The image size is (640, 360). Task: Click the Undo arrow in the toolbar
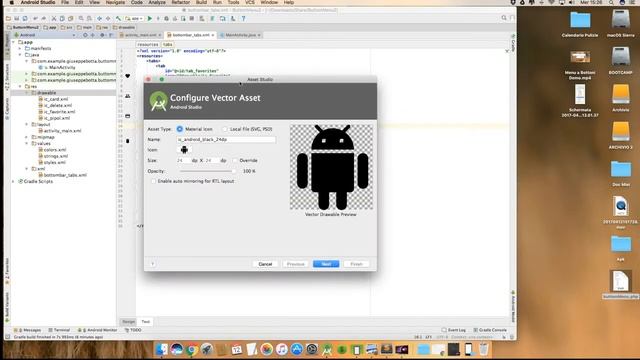pos(35,18)
